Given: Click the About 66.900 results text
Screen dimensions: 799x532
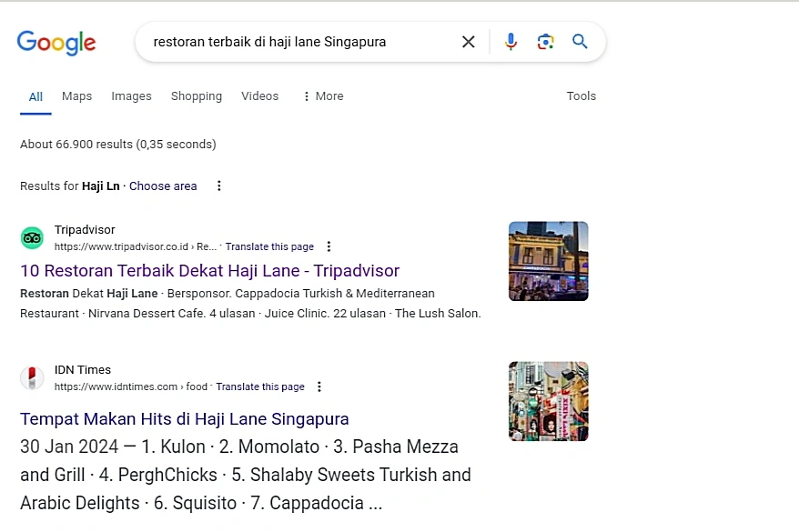Looking at the screenshot, I should point(118,145).
